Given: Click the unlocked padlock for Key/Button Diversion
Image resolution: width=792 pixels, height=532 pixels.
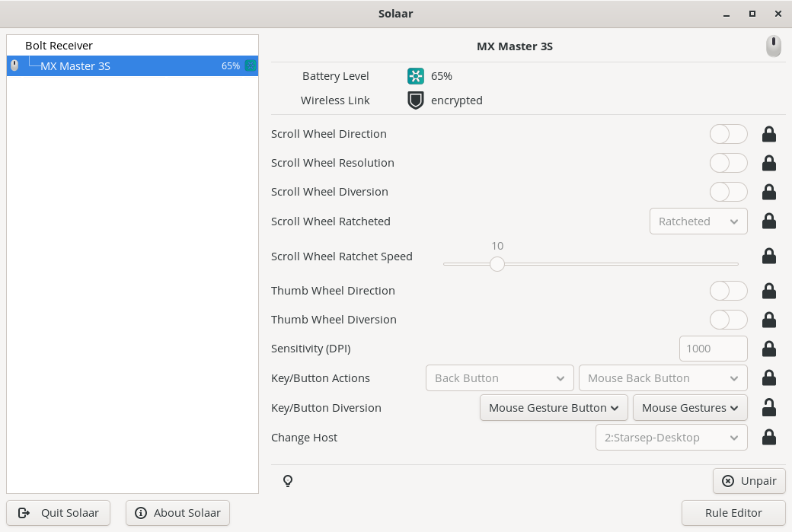Looking at the screenshot, I should pos(769,408).
